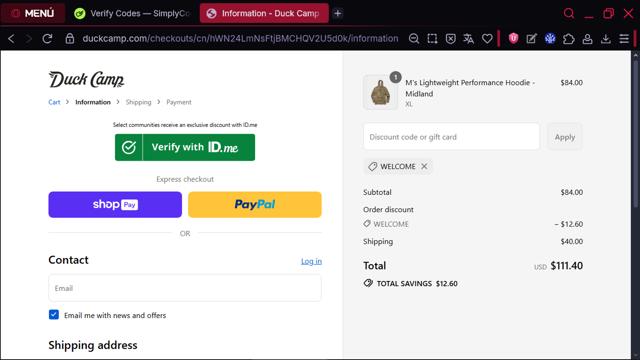Open the Opera MENÚ button

click(33, 13)
